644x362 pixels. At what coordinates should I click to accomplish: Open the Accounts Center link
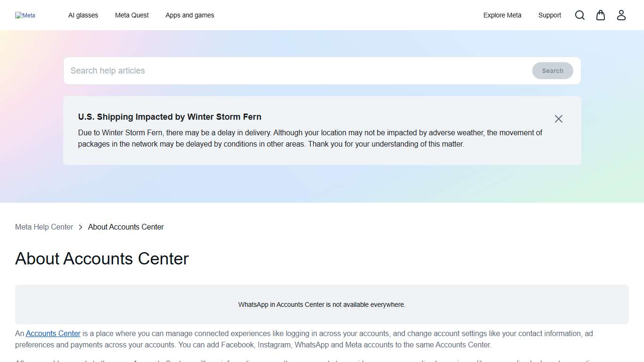tap(53, 333)
